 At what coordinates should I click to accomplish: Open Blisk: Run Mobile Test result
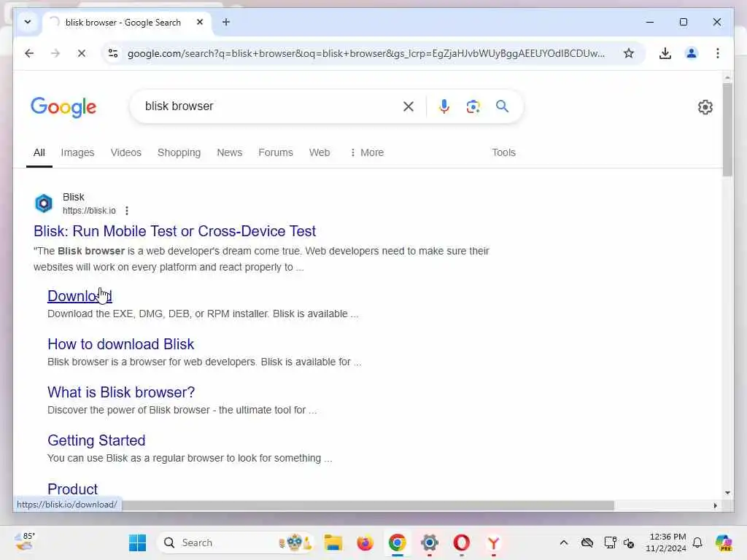coord(174,231)
